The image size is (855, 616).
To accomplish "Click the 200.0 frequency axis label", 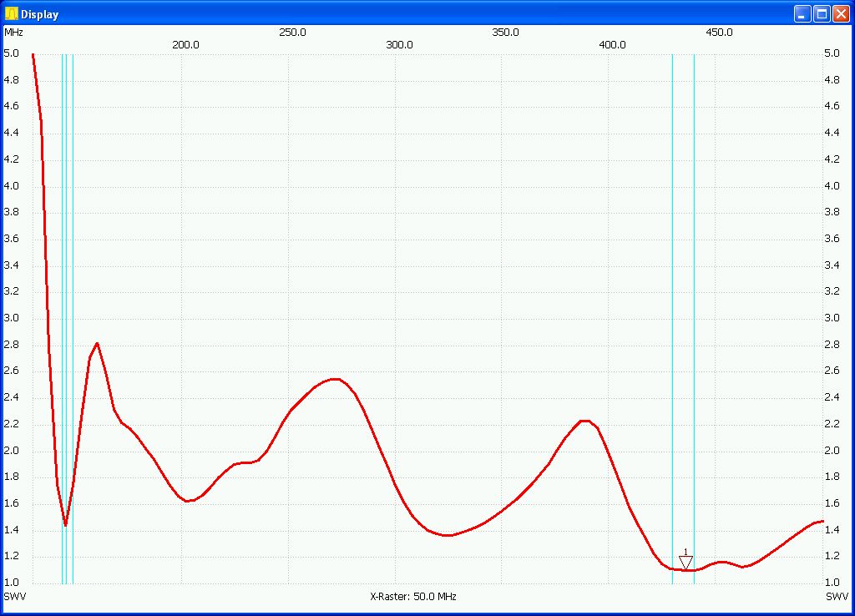I will 185,45.
